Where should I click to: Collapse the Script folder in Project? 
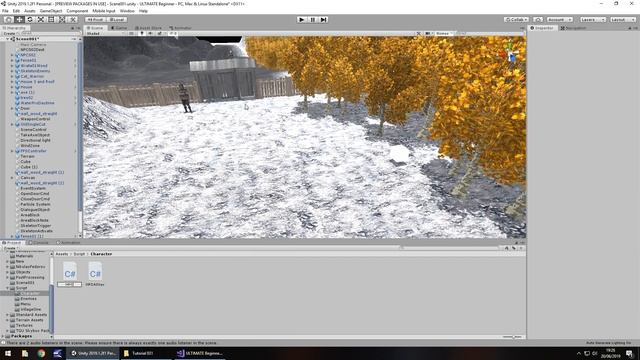pyautogui.click(x=8, y=288)
